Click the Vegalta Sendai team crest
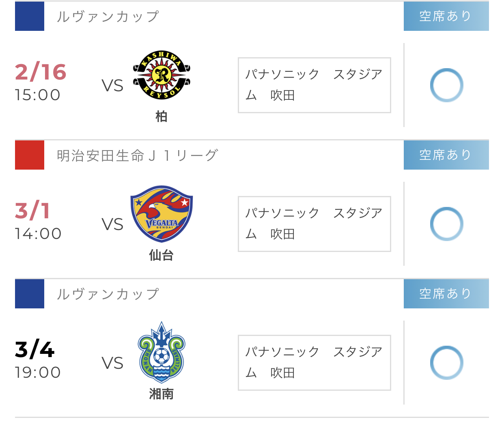Viewport: 504px width, 422px height. pyautogui.click(x=162, y=214)
